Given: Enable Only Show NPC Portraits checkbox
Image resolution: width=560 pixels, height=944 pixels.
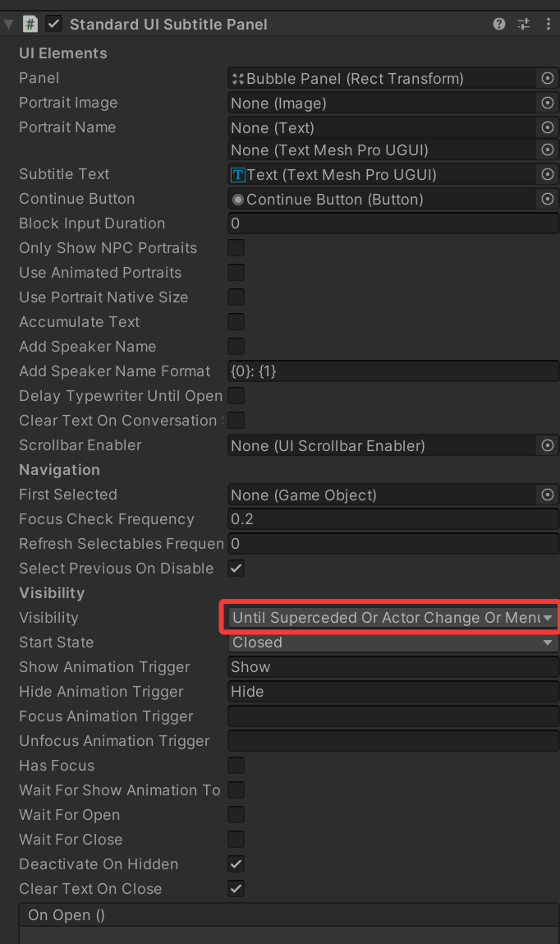Looking at the screenshot, I should 236,248.
